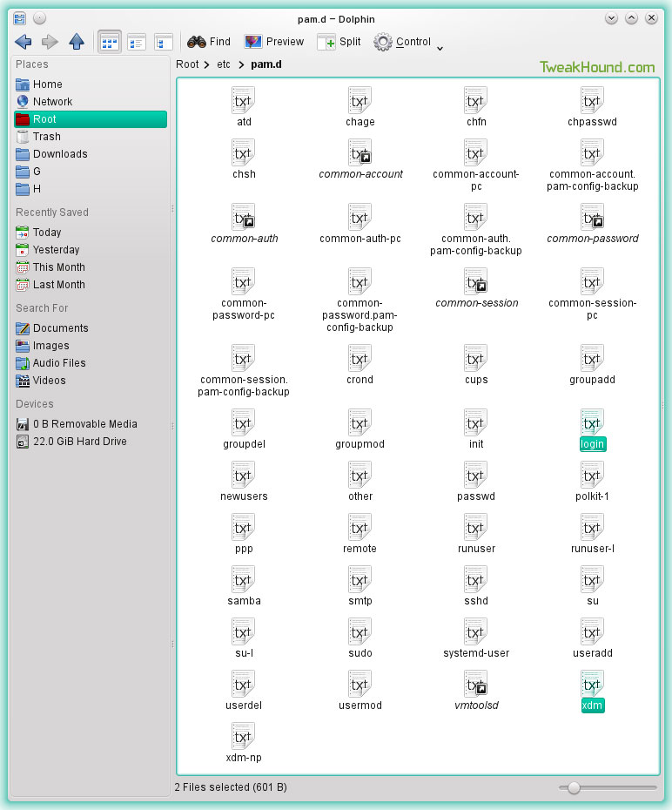Select the common-auth symlink icon
Image resolution: width=672 pixels, height=810 pixels.
point(243,218)
